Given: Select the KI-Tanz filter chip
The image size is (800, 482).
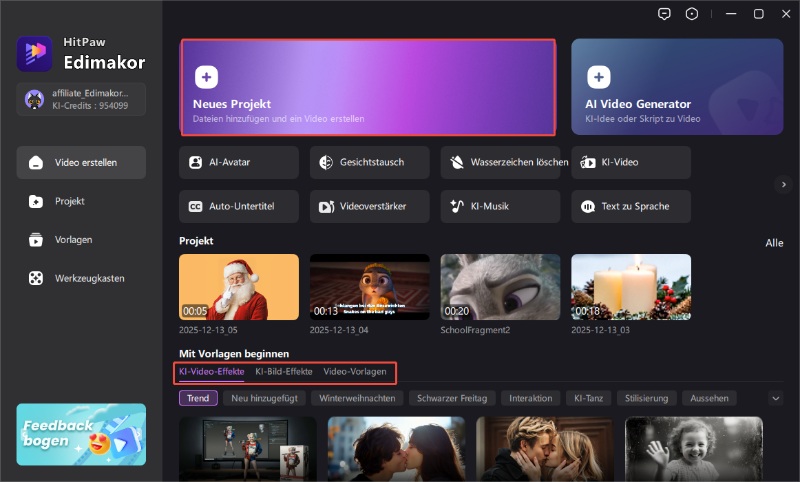Looking at the screenshot, I should click(x=589, y=398).
